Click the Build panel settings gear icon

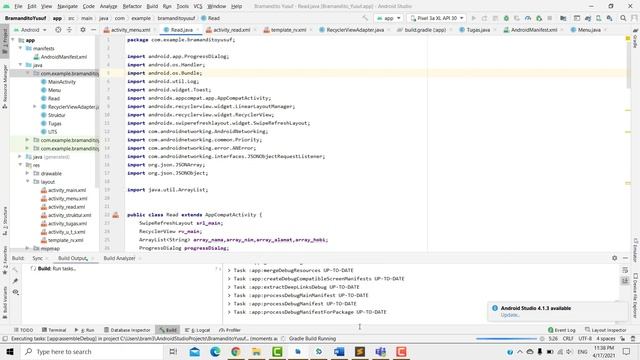point(615,258)
